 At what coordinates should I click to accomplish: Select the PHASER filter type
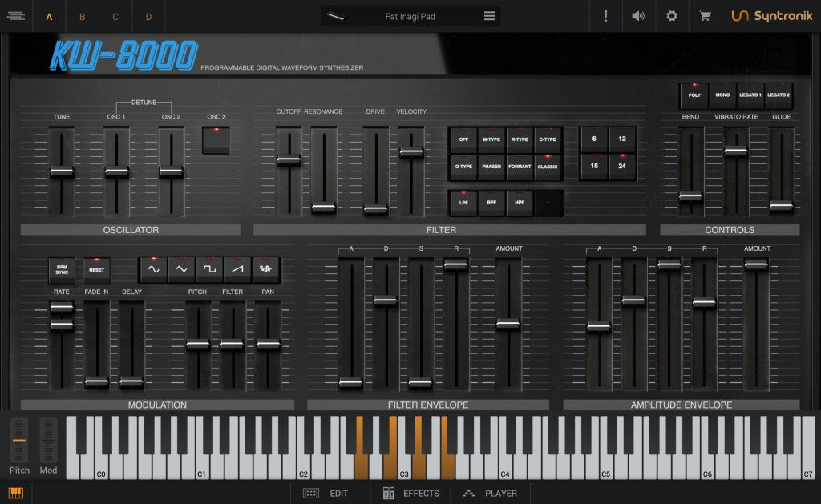[x=490, y=167]
